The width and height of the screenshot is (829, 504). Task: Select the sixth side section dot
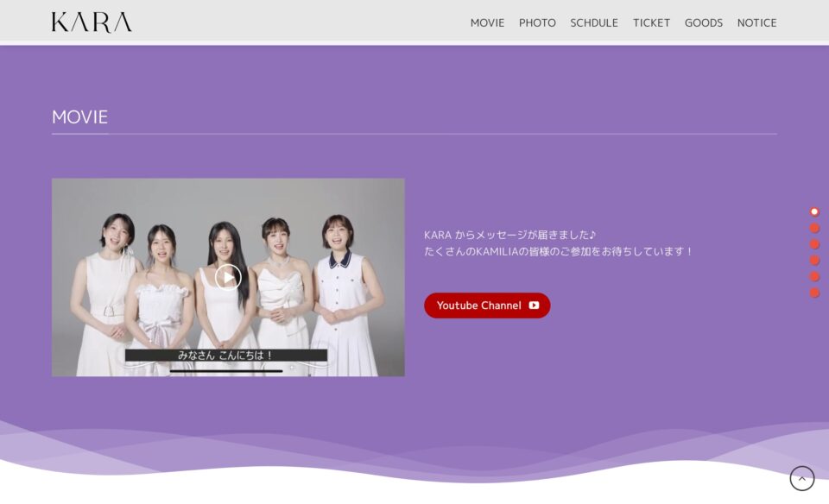pyautogui.click(x=814, y=293)
